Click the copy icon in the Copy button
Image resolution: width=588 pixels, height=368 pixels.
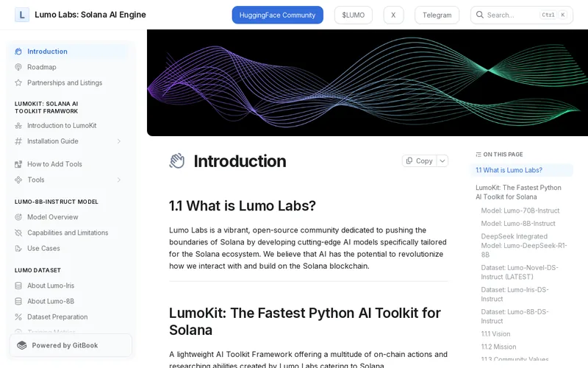click(409, 160)
